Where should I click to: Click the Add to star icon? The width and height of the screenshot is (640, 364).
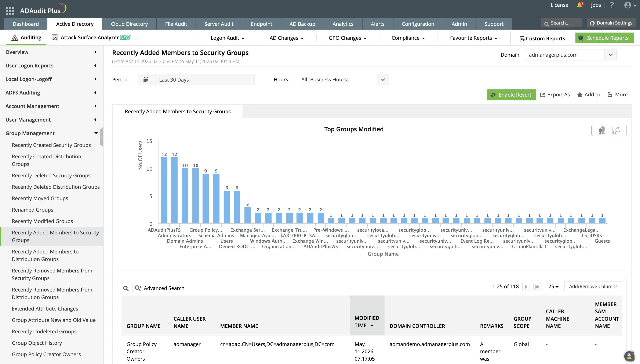click(x=580, y=95)
